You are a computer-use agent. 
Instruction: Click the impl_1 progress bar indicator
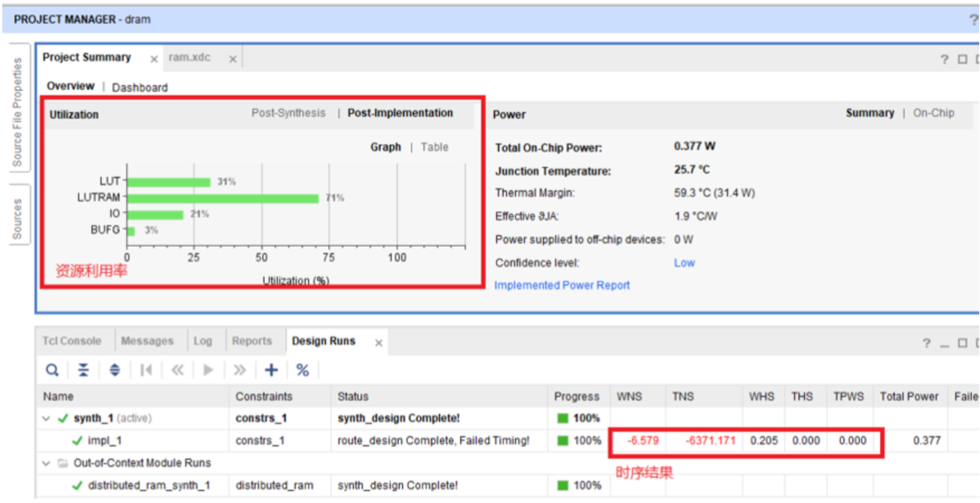(x=563, y=441)
